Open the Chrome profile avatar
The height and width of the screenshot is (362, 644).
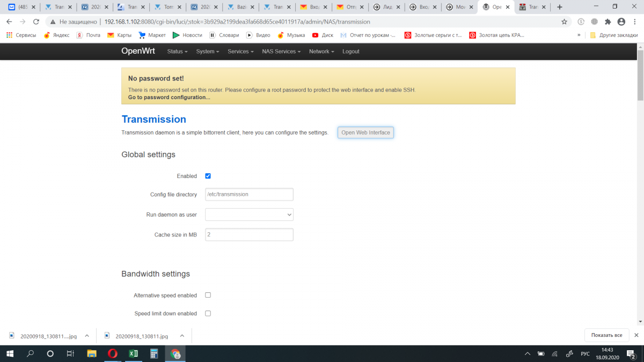tap(621, 22)
